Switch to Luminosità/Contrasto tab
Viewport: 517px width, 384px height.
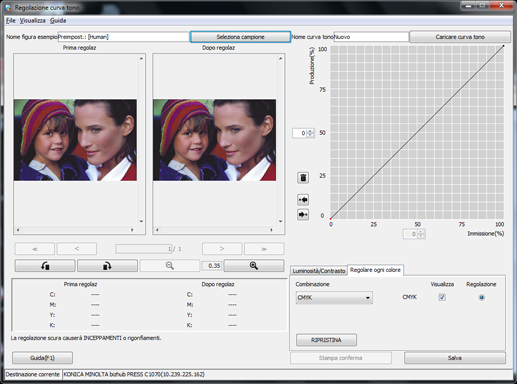point(319,271)
